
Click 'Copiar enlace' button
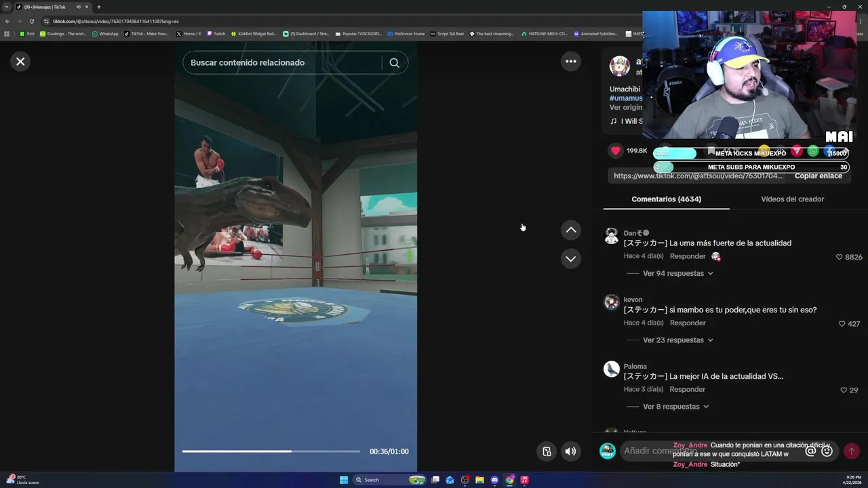click(x=818, y=176)
